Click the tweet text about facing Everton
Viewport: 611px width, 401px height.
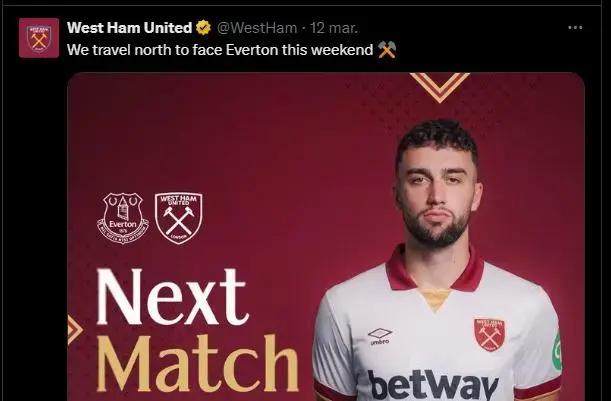219,48
